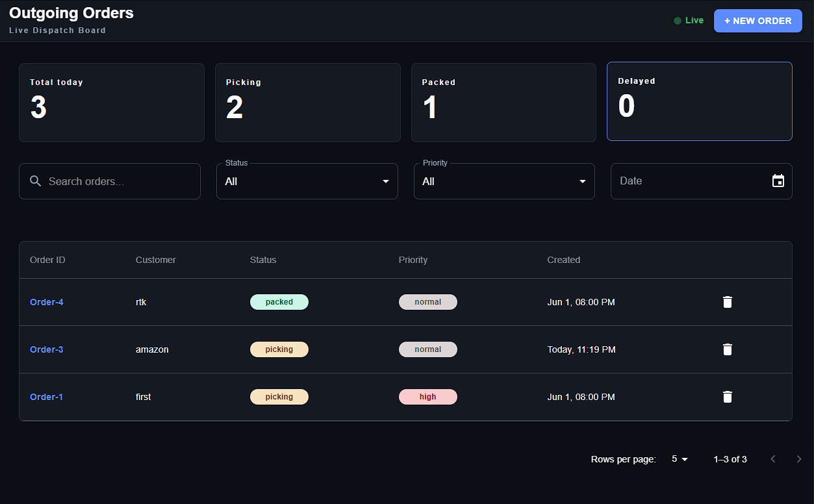Image resolution: width=814 pixels, height=504 pixels.
Task: Go to the previous page arrow
Action: pos(773,459)
